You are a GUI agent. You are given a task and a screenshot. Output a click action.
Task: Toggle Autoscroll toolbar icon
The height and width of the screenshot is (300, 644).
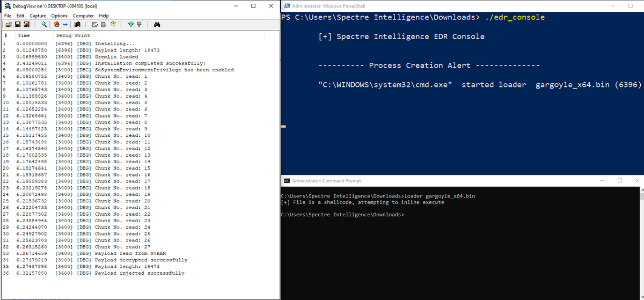click(x=104, y=24)
